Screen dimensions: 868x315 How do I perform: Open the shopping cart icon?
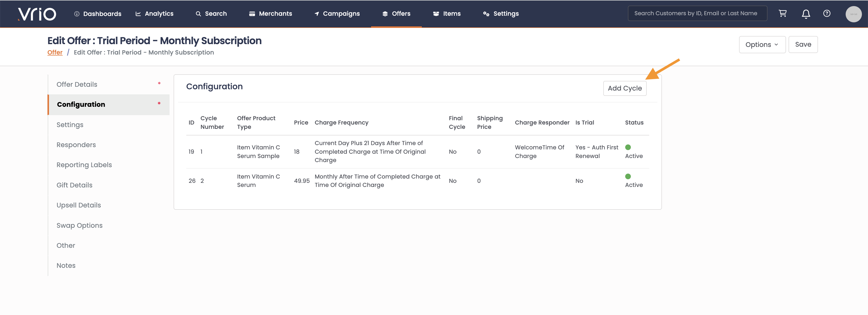tap(782, 13)
